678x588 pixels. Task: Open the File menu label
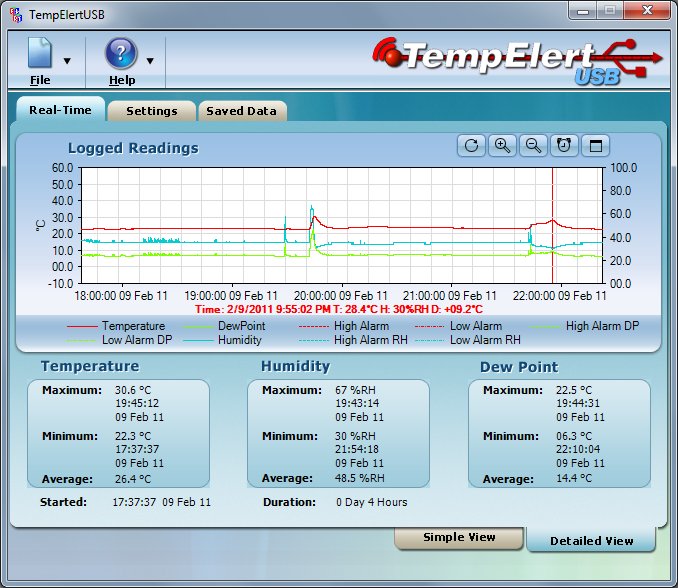(40, 80)
